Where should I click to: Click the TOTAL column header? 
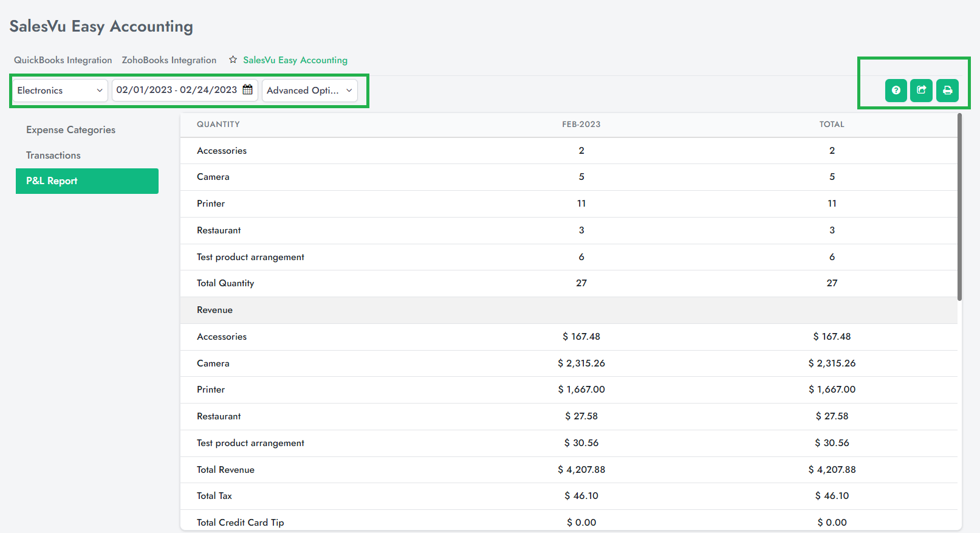pyautogui.click(x=832, y=124)
